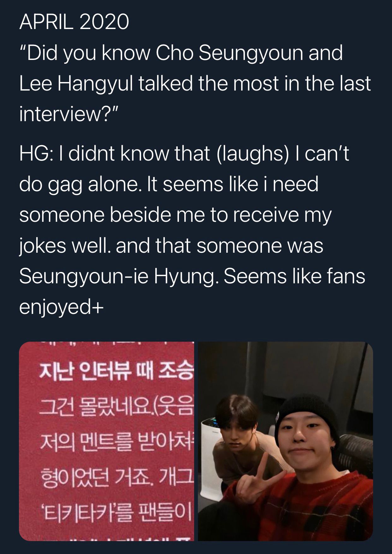The image size is (392, 554).
Task: Tap the "enjoyed+" text at tweet end
Action: [61, 307]
